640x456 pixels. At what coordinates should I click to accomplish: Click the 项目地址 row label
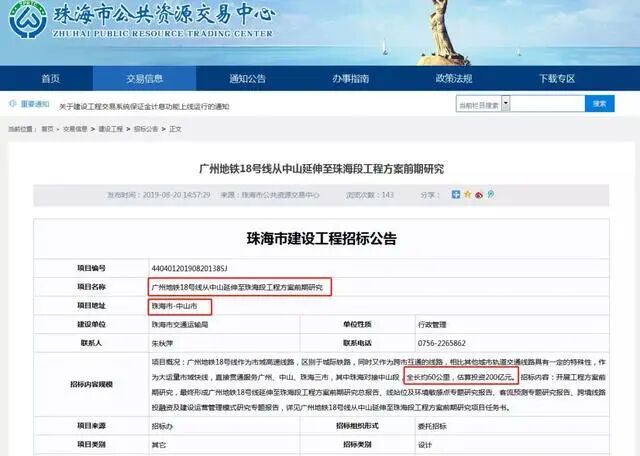tap(91, 305)
